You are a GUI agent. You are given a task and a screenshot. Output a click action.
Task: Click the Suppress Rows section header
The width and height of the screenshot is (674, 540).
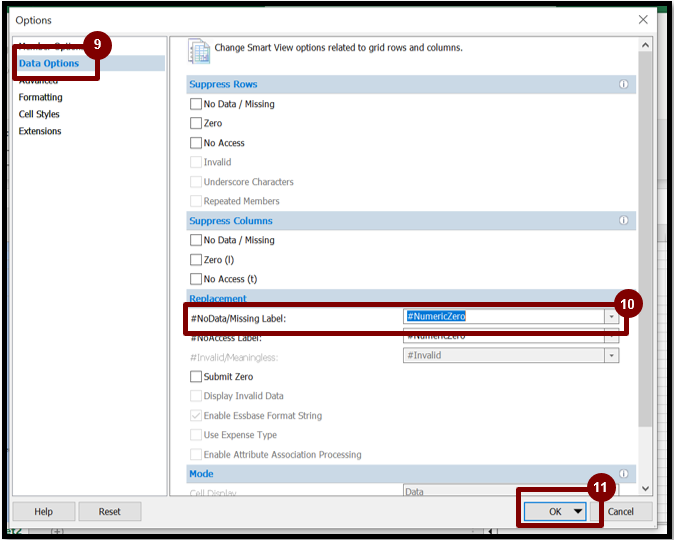[x=411, y=84]
